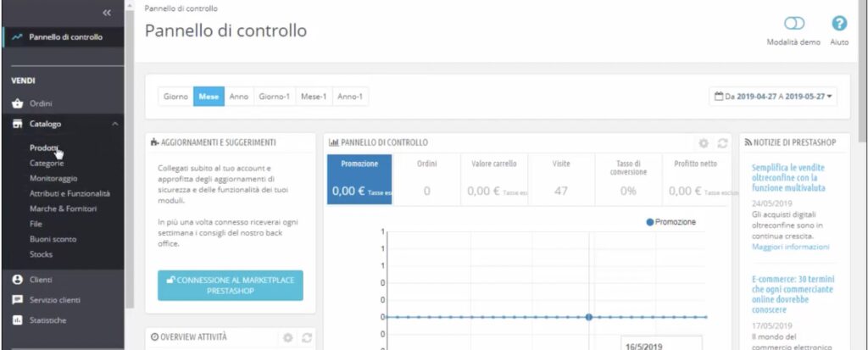The width and height of the screenshot is (868, 350).
Task: Click Connessione al Marketplace PrestaShop button
Action: tap(230, 286)
